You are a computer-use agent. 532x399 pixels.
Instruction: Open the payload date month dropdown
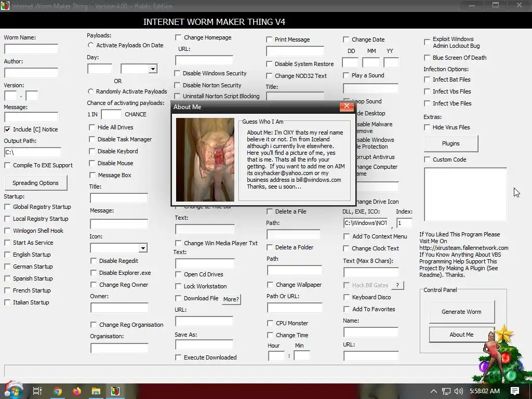click(153, 69)
